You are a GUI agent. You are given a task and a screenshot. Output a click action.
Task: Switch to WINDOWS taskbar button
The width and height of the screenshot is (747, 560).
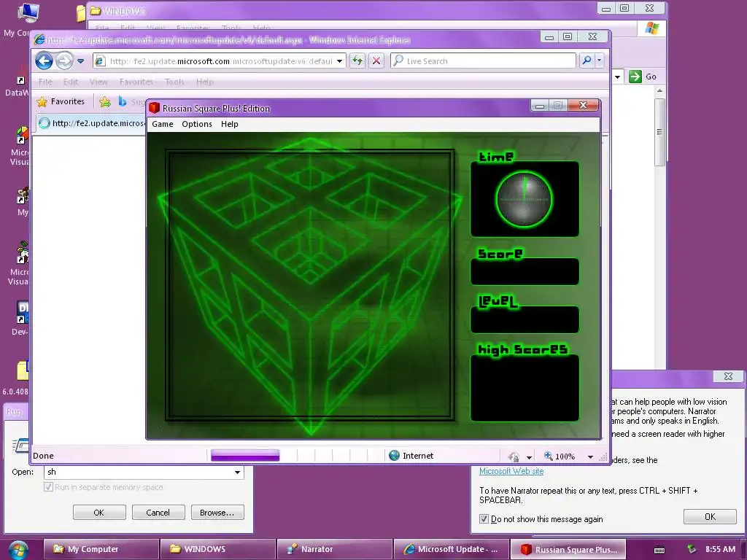coord(217,549)
